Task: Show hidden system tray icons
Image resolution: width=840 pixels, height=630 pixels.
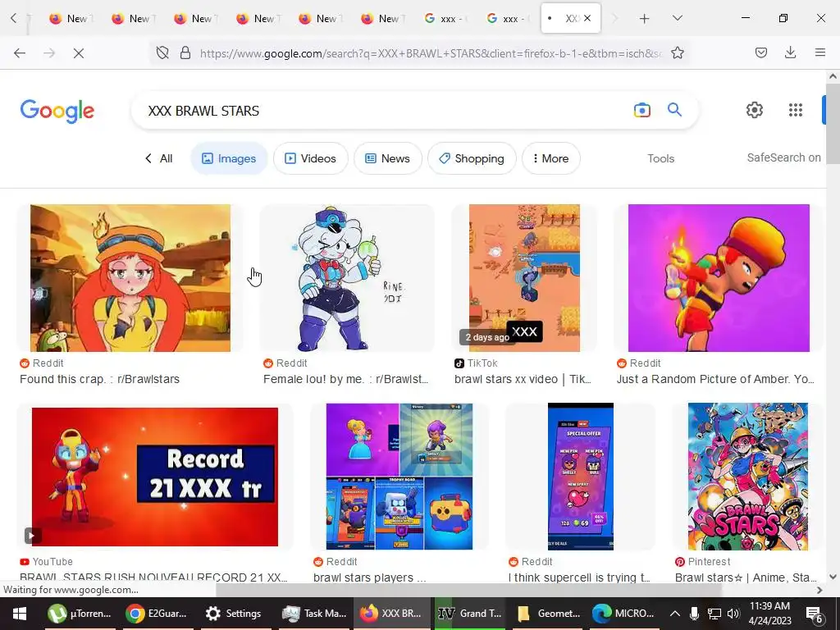Action: [674, 614]
